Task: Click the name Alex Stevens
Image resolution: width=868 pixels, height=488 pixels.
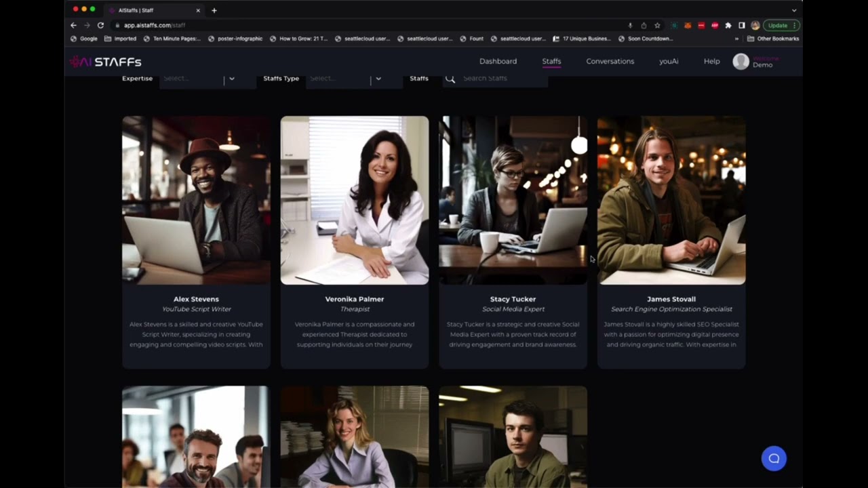Action: tap(196, 299)
